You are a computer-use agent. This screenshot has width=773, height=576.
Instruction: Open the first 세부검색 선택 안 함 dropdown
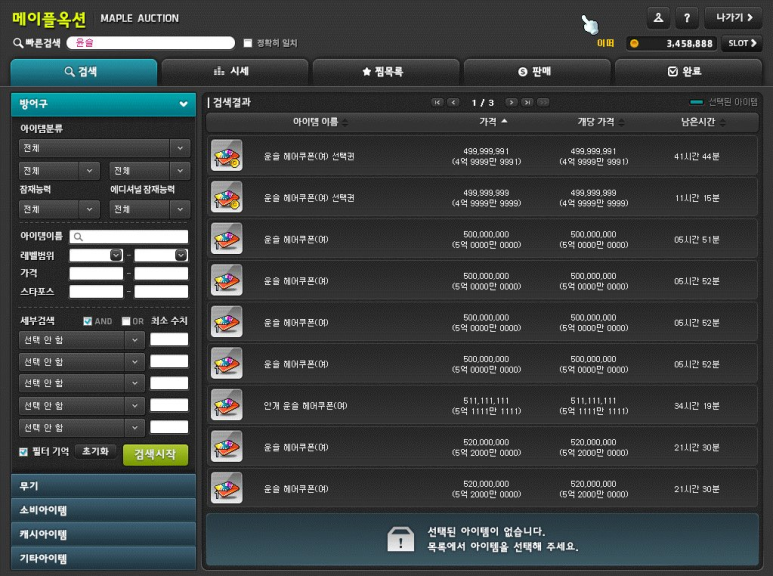pos(82,340)
